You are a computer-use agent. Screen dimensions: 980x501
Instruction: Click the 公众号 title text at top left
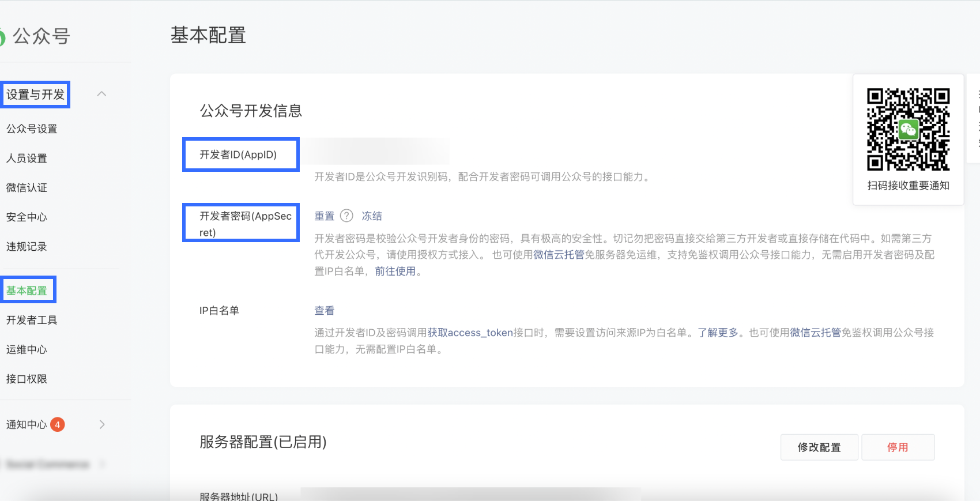point(42,36)
